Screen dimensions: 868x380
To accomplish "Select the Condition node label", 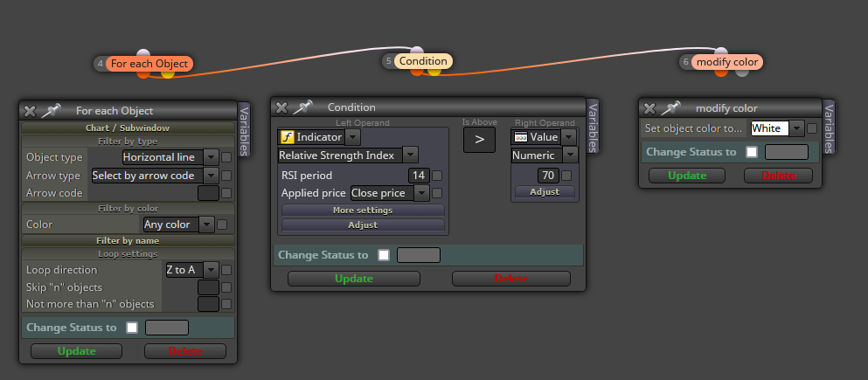I will 423,61.
